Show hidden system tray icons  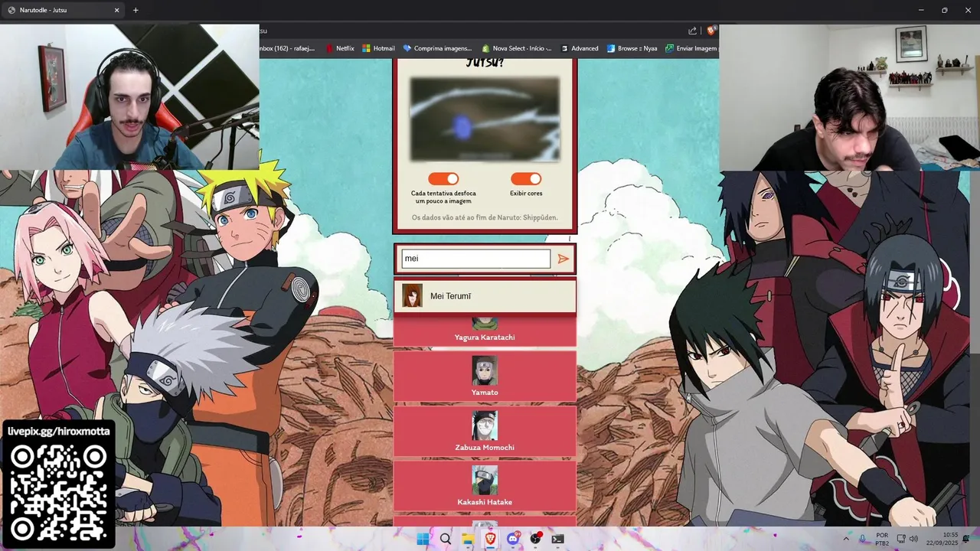point(846,539)
